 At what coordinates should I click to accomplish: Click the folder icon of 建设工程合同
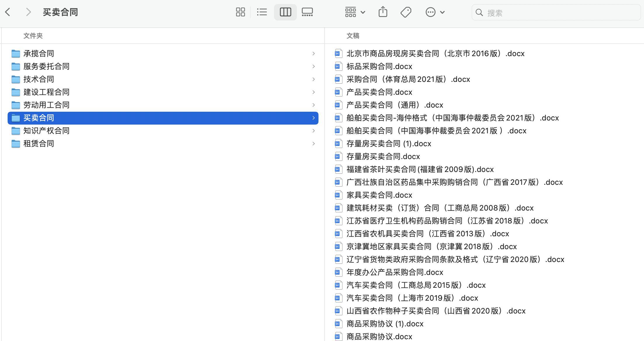(16, 92)
